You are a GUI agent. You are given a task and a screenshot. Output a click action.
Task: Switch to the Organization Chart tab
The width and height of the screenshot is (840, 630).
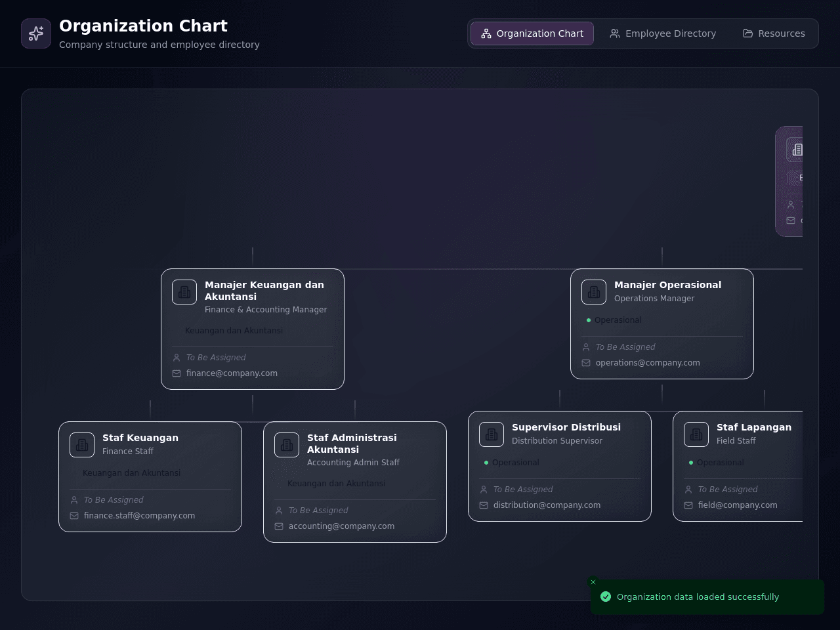click(x=532, y=33)
